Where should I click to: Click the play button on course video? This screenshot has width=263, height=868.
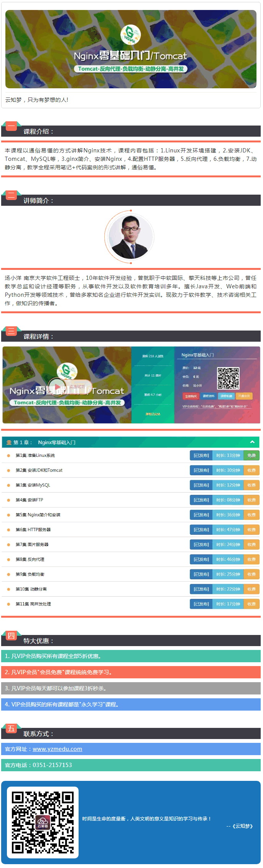pyautogui.click(x=57, y=387)
